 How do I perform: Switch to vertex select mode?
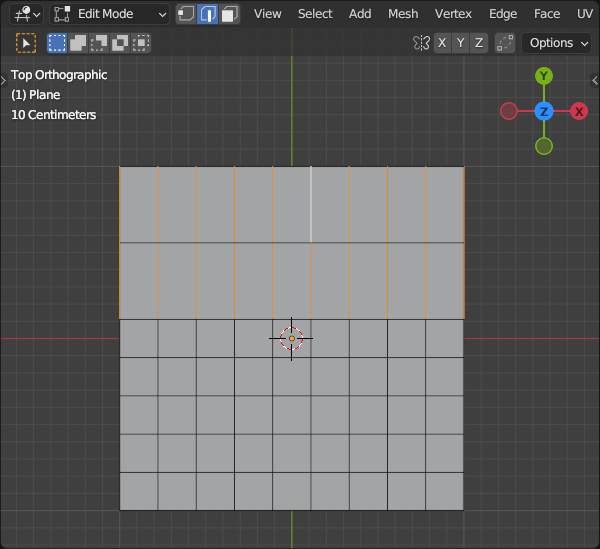[x=186, y=14]
